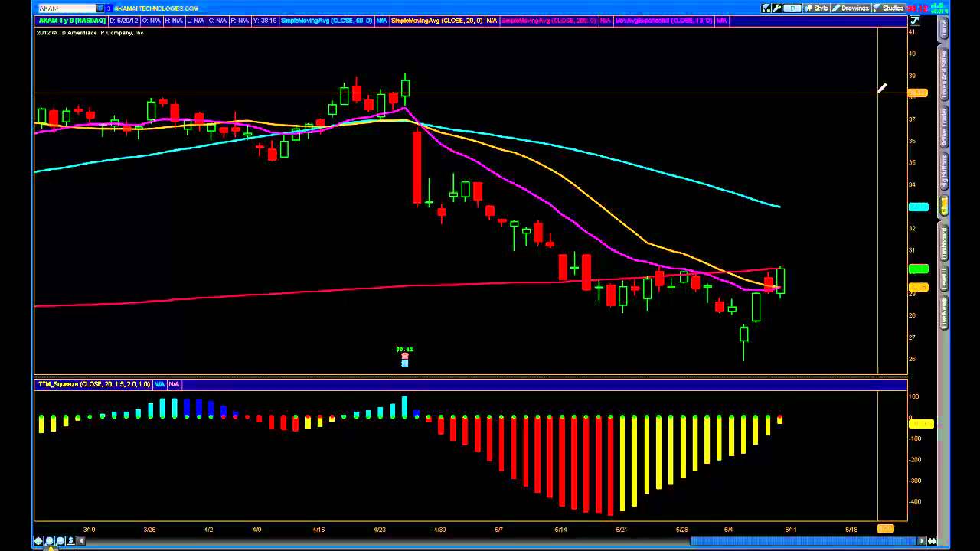Image resolution: width=980 pixels, height=551 pixels.
Task: Click the first zoom magnifier icon
Action: [x=49, y=541]
